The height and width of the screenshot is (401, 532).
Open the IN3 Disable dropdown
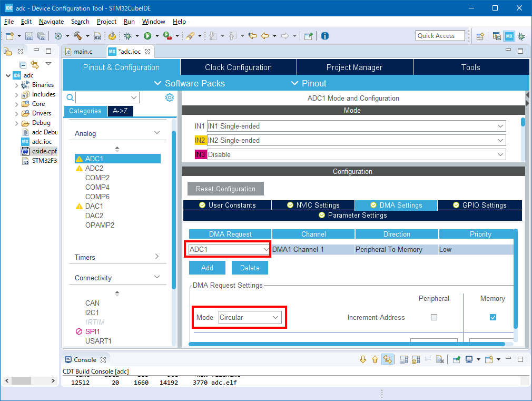click(x=356, y=154)
